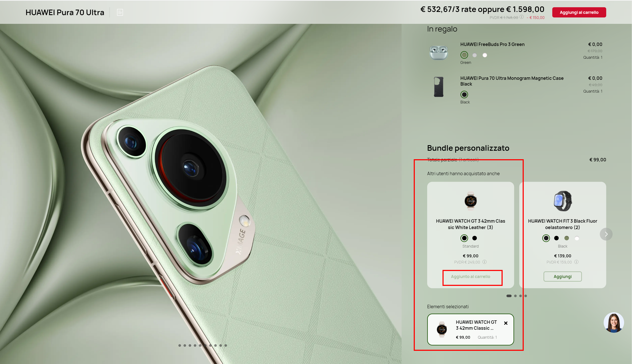The image size is (632, 364).
Task: Jump to second bundle carousel page dot
Action: [515, 296]
